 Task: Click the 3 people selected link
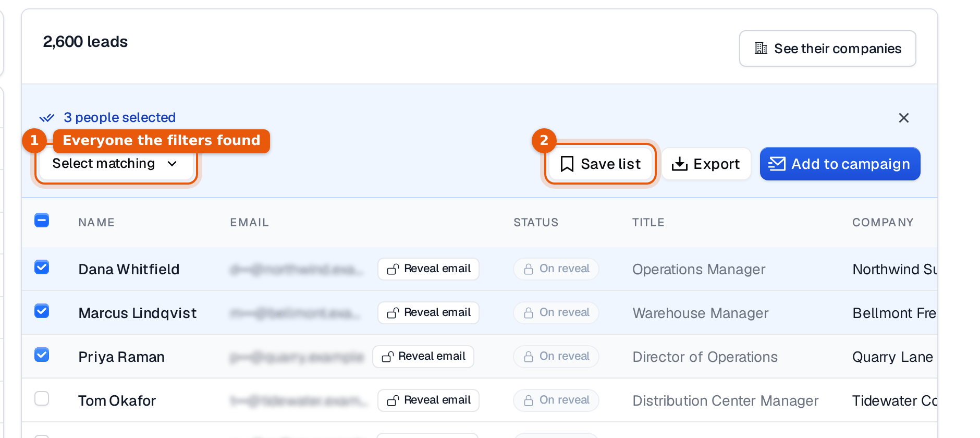click(119, 117)
